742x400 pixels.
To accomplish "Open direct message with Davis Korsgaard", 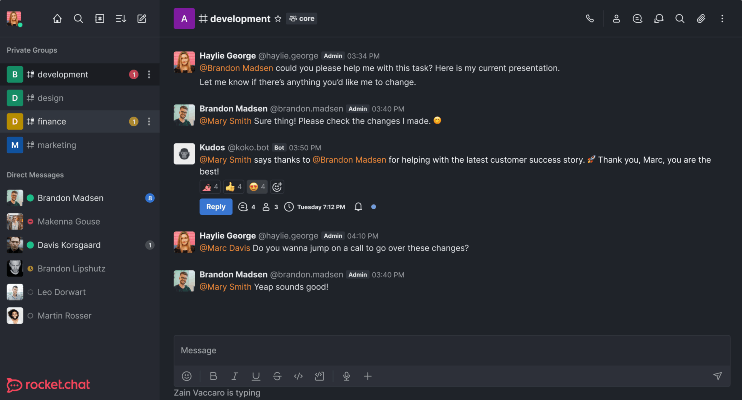I will coord(80,245).
